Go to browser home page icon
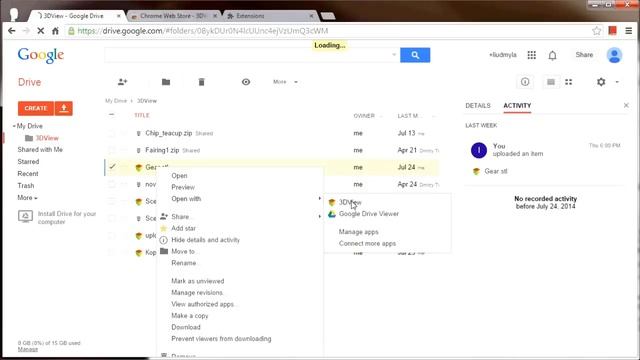The height and width of the screenshot is (360, 640). click(x=55, y=31)
